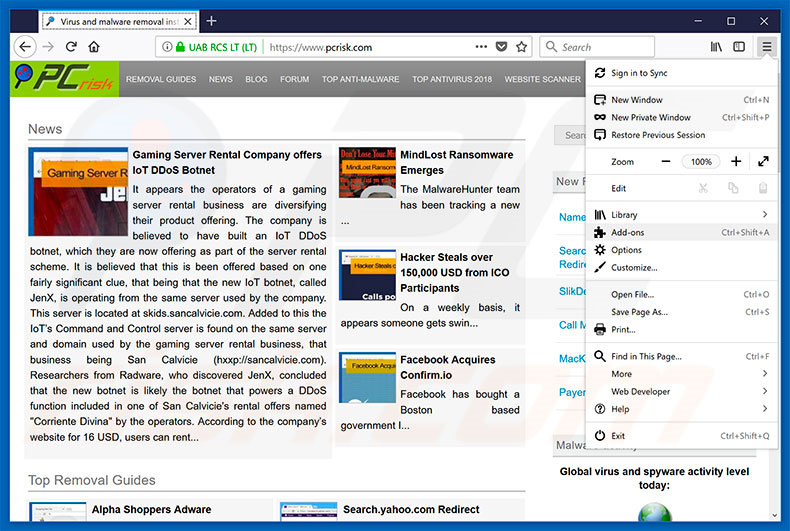Image resolution: width=790 pixels, height=531 pixels.
Task: Expand the Web Developer submenu
Action: [x=681, y=391]
